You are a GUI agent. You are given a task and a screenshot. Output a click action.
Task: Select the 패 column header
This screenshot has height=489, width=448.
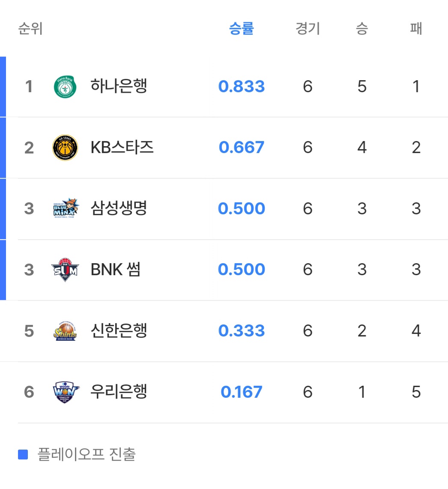coord(416,29)
